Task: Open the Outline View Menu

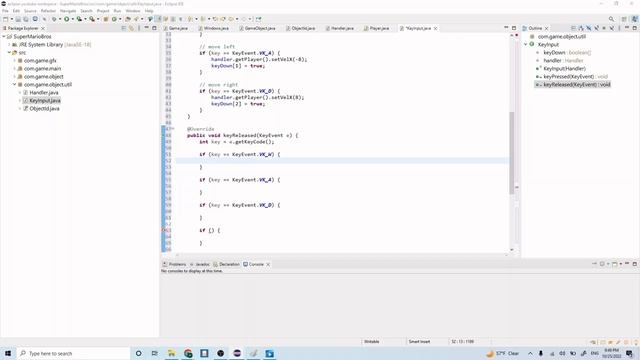Action: tap(620, 28)
